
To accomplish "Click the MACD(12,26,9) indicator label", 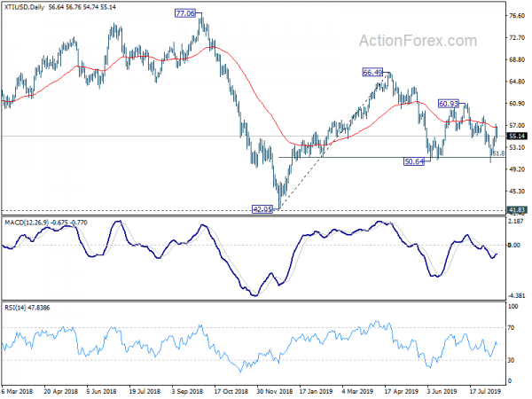I will coord(27,223).
